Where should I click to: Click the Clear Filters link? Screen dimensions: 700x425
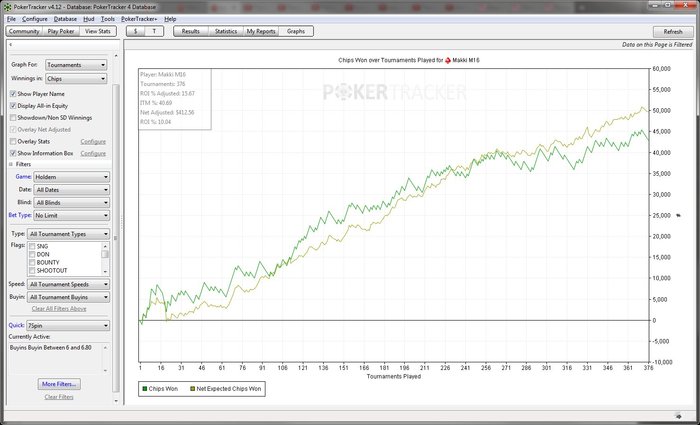click(x=59, y=397)
